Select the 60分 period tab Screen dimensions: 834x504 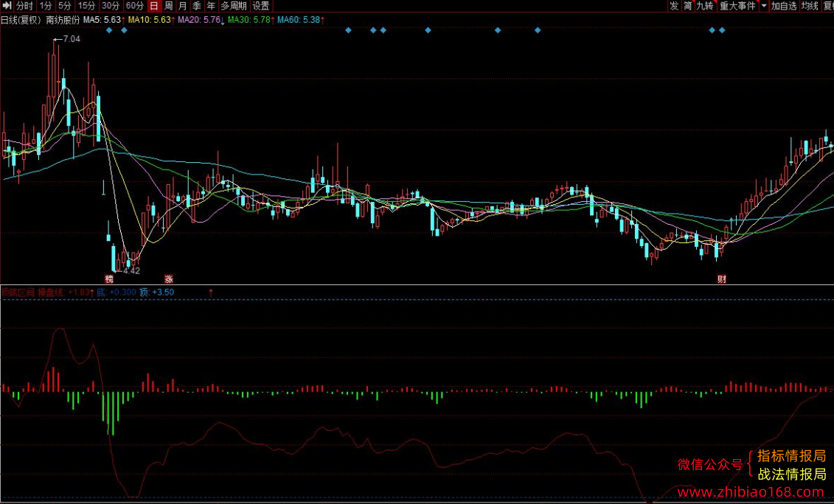pyautogui.click(x=135, y=6)
